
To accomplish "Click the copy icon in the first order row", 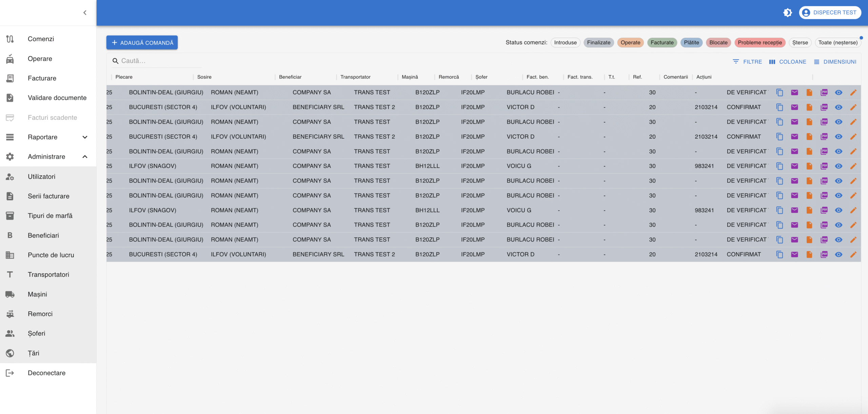I will 780,93.
